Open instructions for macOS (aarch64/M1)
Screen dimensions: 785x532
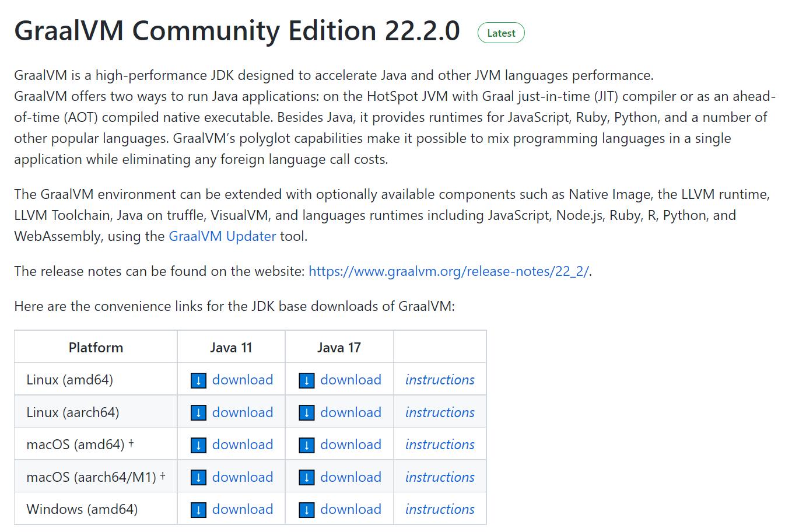pos(440,478)
